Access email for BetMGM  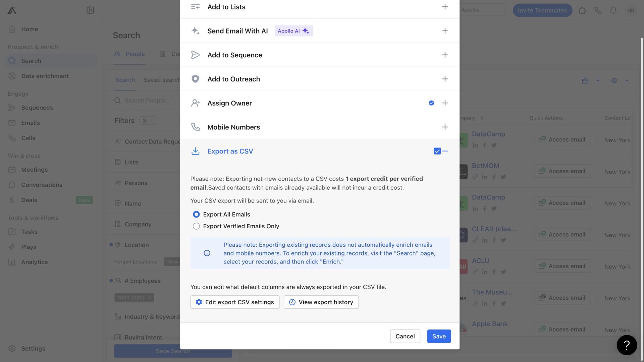562,171
